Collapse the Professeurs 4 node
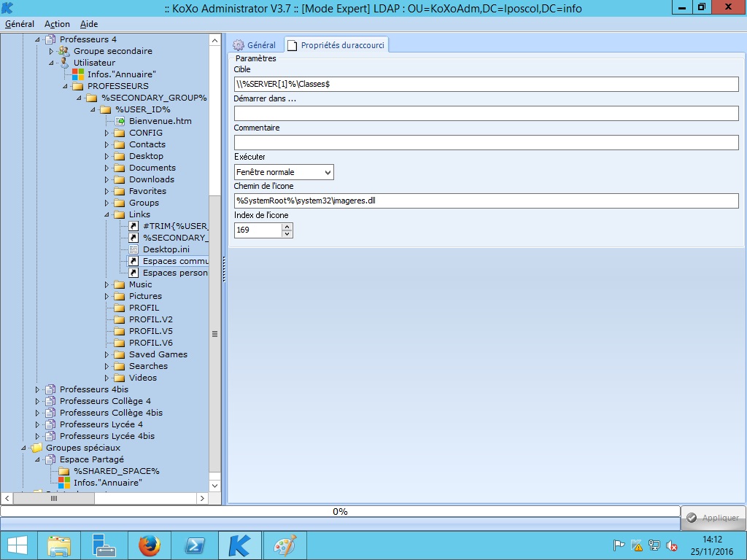This screenshot has width=747, height=560. 37,39
